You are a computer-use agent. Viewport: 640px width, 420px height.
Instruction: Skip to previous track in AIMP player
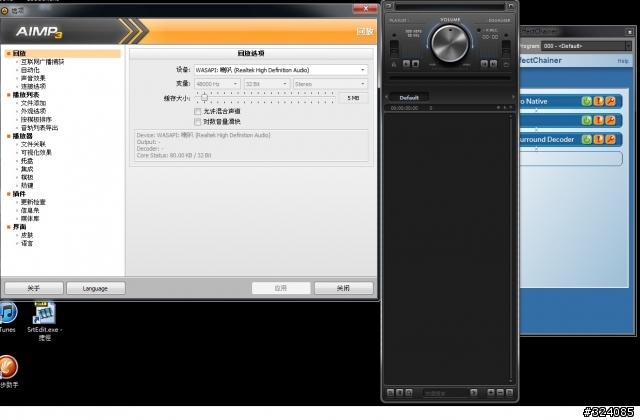click(484, 64)
